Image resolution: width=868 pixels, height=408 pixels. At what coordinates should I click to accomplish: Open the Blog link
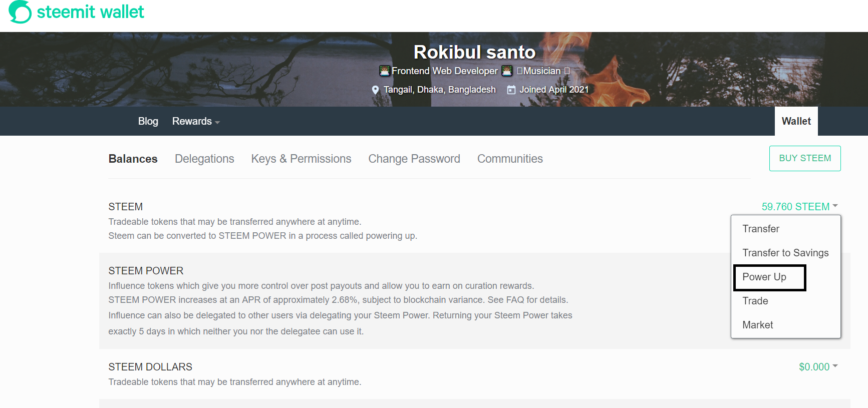pyautogui.click(x=148, y=121)
